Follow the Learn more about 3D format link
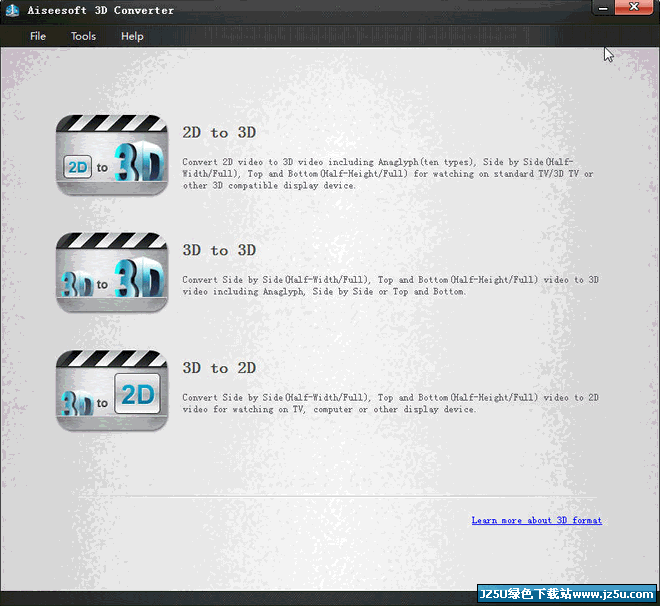 (537, 521)
